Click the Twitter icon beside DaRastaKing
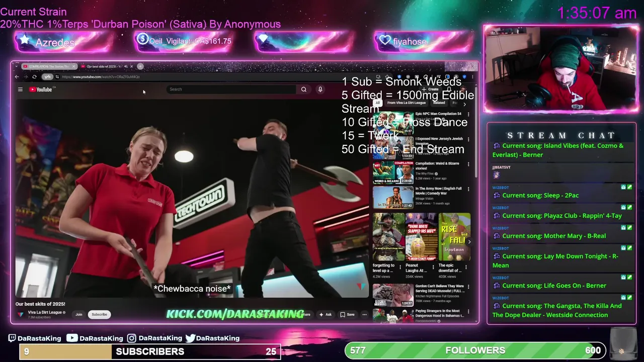 [190, 338]
